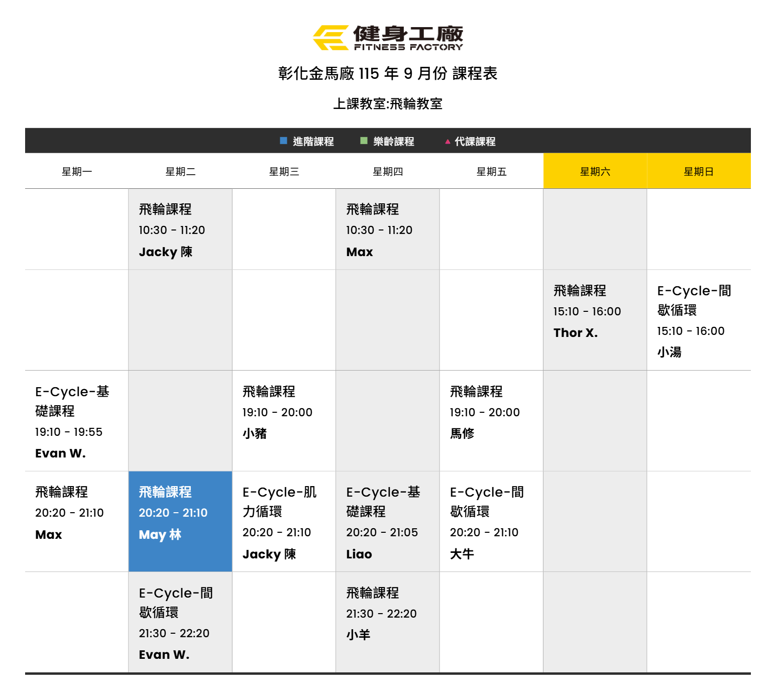Open Thursday 21:30 class by 小羊
This screenshot has width=776, height=700.
pos(388,622)
